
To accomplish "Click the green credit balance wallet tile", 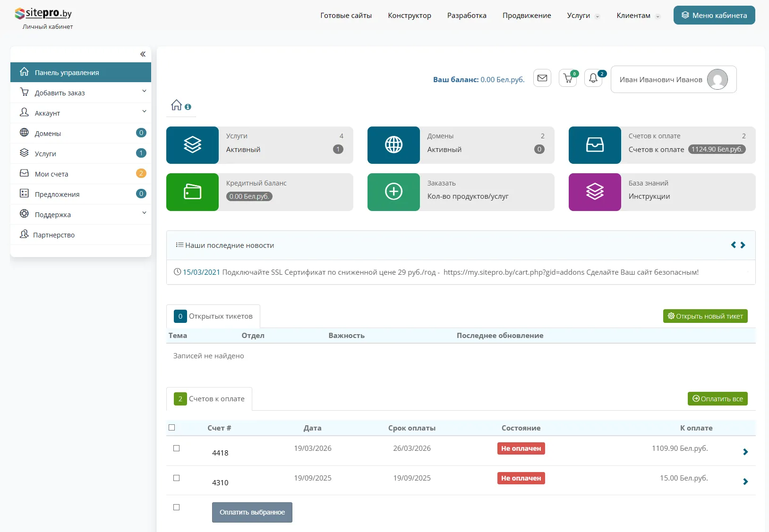I will click(x=192, y=192).
